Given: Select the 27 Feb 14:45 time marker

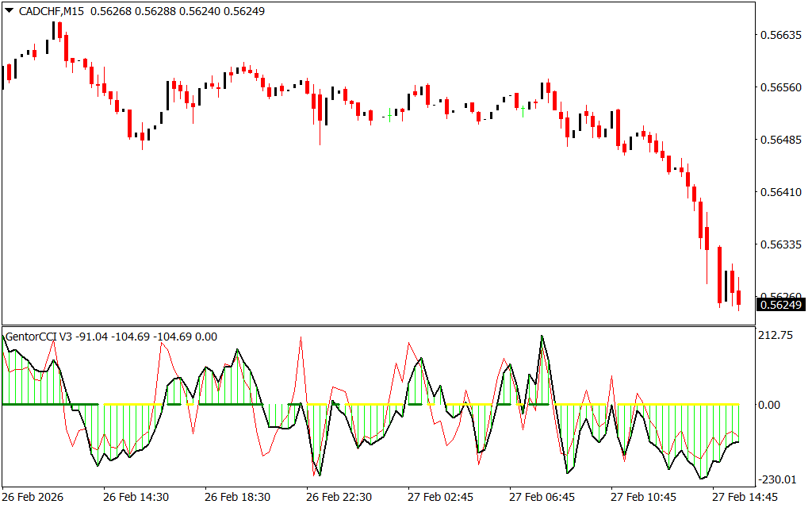Looking at the screenshot, I should (x=745, y=497).
